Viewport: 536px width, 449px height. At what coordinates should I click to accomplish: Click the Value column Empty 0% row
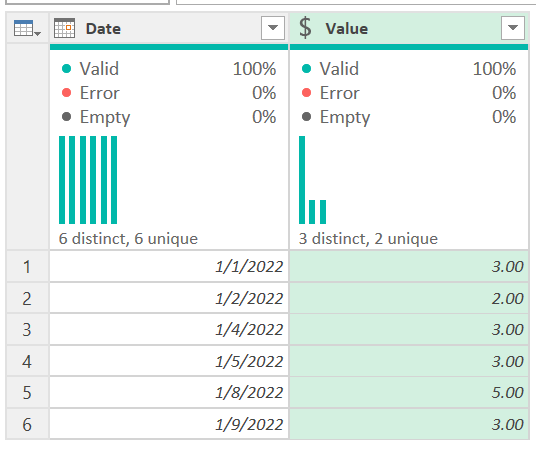(409, 117)
